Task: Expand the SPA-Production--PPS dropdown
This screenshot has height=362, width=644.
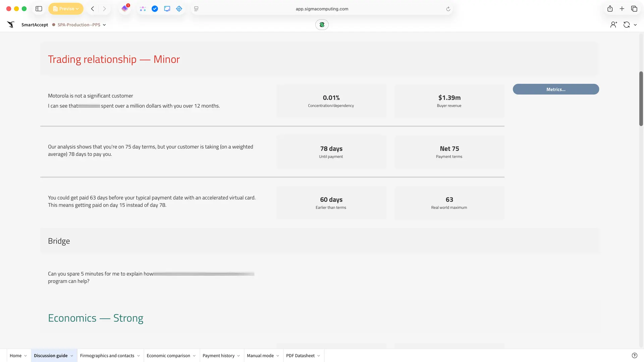Action: pyautogui.click(x=104, y=25)
